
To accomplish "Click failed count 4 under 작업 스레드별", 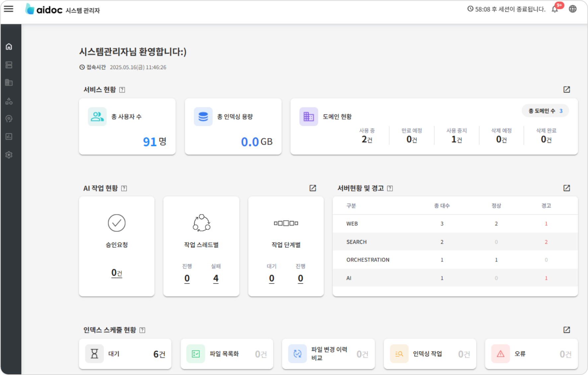I will (216, 278).
